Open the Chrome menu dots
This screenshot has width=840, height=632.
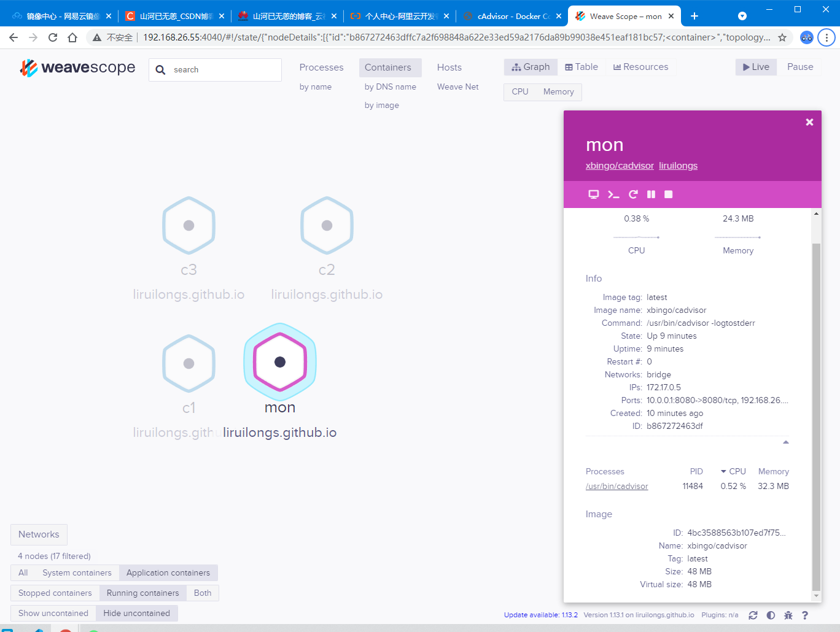(826, 37)
